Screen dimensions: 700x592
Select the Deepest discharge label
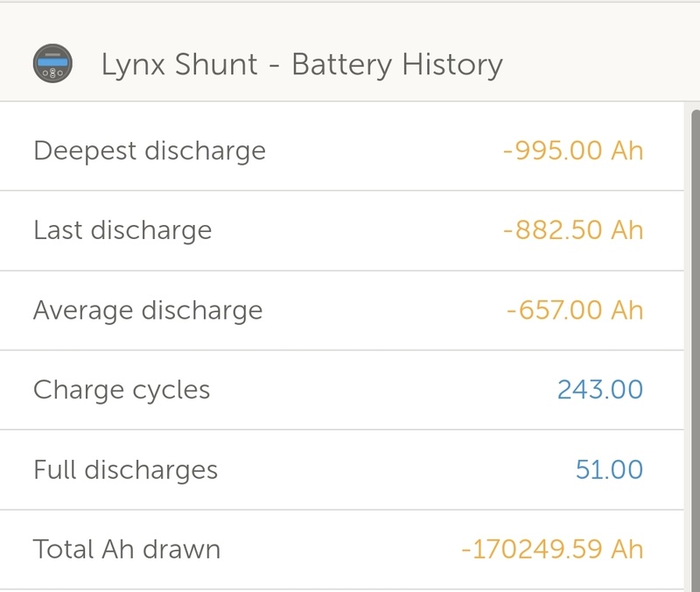click(x=150, y=151)
